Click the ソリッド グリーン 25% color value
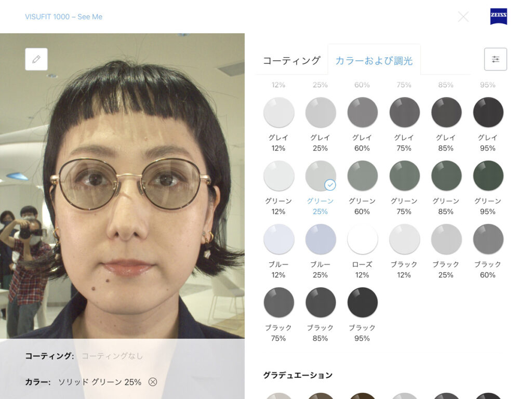Image resolution: width=532 pixels, height=399 pixels. click(x=99, y=382)
